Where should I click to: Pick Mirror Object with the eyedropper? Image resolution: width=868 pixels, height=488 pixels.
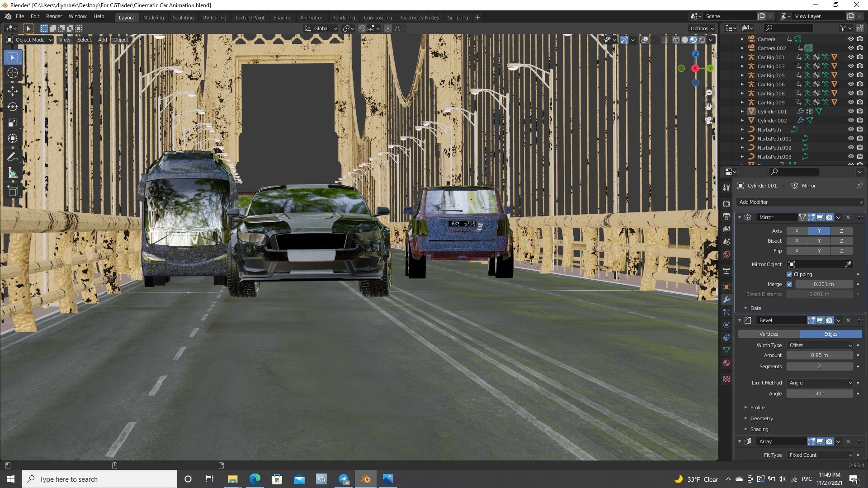click(x=848, y=264)
